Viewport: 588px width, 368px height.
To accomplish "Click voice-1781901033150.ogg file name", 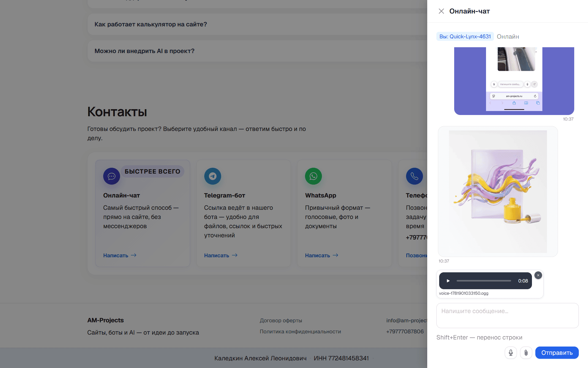I will 464,293.
